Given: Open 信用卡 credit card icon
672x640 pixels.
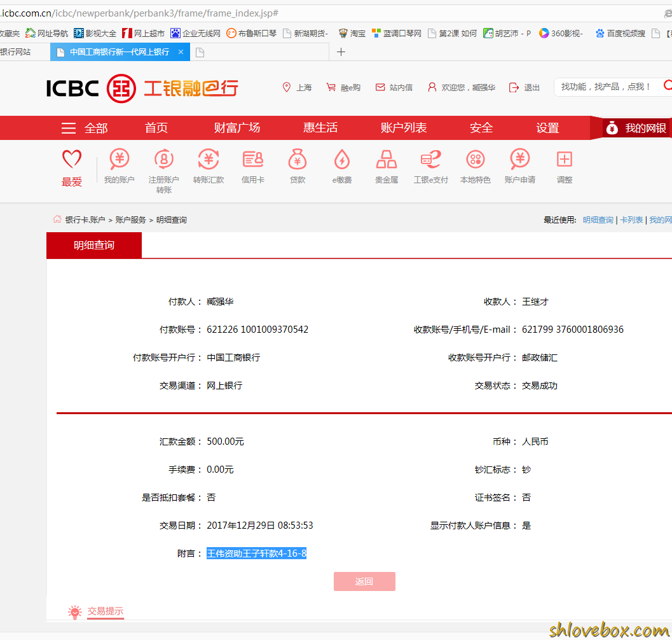Looking at the screenshot, I should click(253, 159).
